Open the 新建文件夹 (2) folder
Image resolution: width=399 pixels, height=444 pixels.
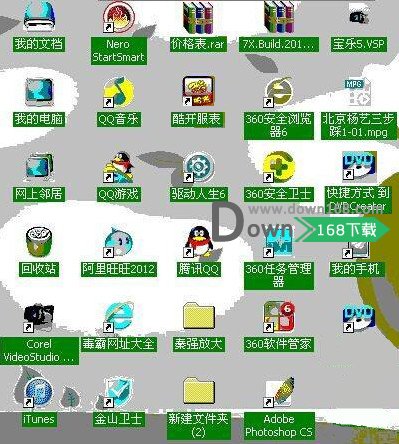click(x=199, y=392)
